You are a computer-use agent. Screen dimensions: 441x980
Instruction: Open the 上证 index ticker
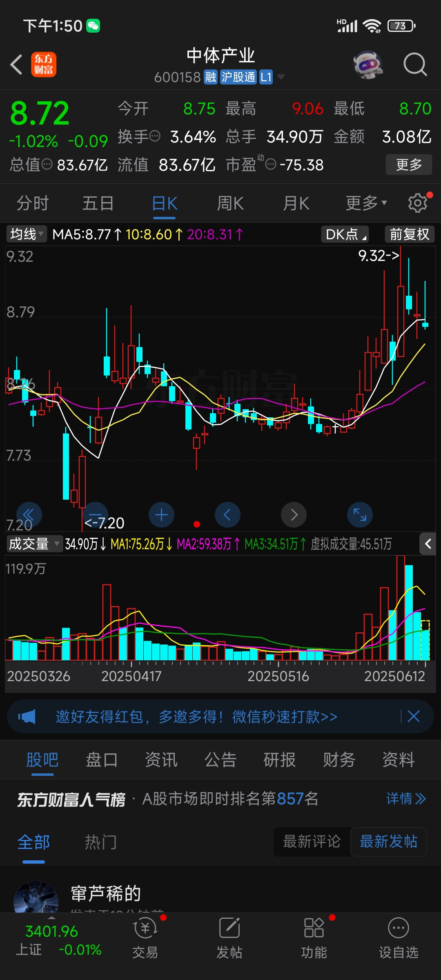(58, 940)
